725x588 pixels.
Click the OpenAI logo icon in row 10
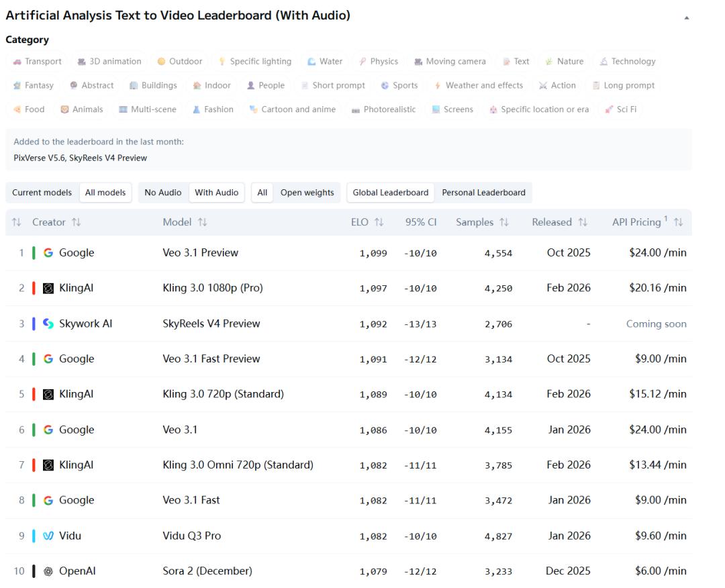(48, 571)
